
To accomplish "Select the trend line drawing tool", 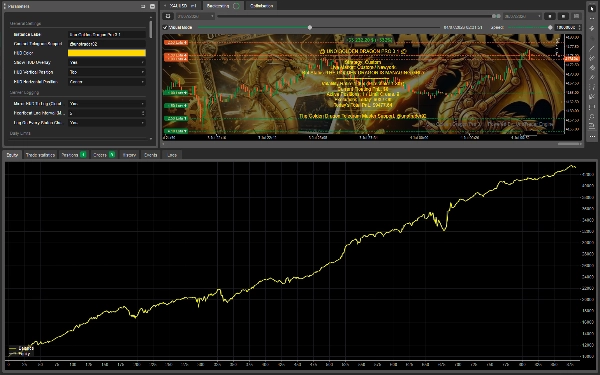I will pyautogui.click(x=592, y=48).
